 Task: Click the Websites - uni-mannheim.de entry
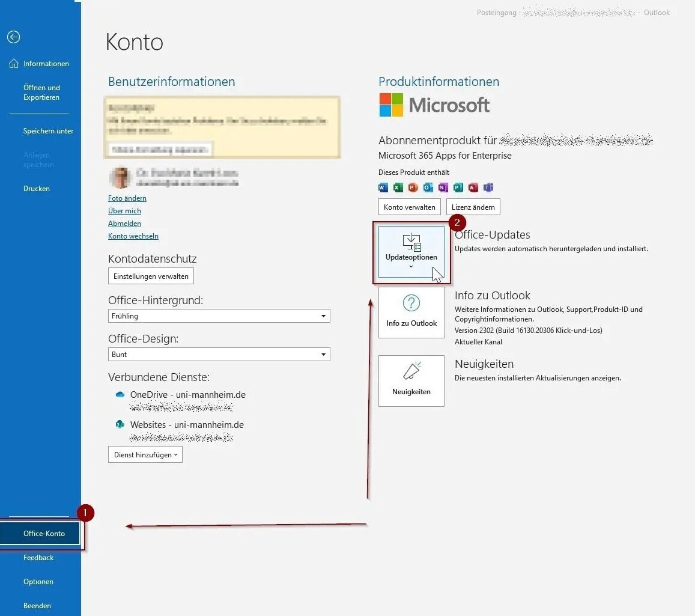187,424
